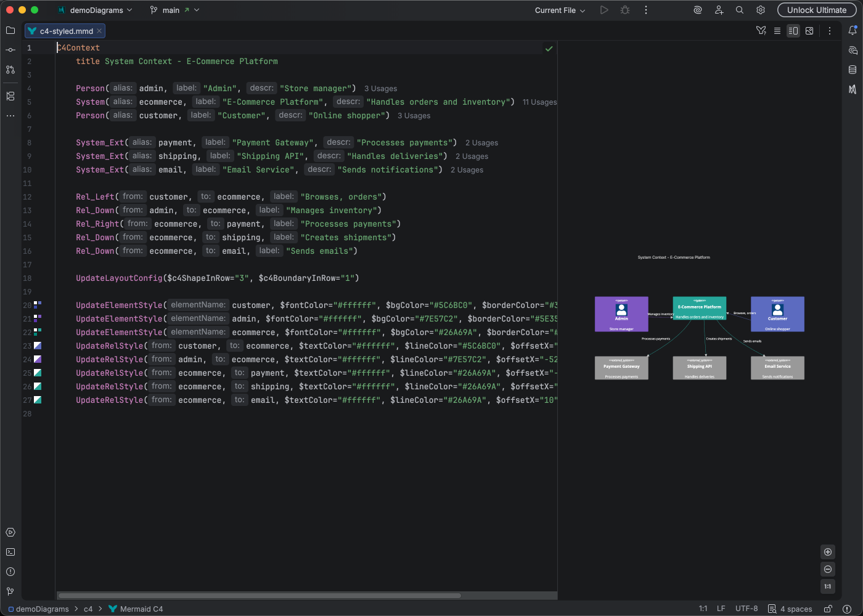Image resolution: width=863 pixels, height=616 pixels.
Task: Start debugging via the bug icon
Action: point(624,10)
